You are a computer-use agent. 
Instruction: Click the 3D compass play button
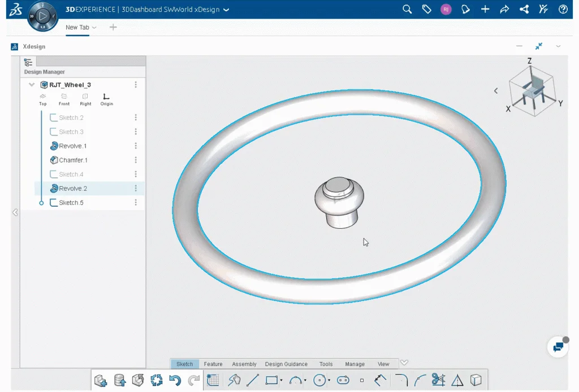(42, 16)
